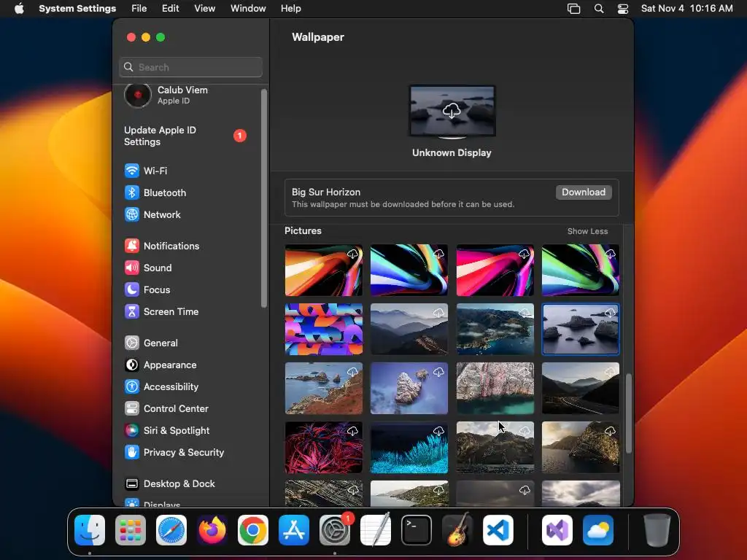Launch Firefox from the Dock
Screen dimensions: 747x560
tap(212, 530)
